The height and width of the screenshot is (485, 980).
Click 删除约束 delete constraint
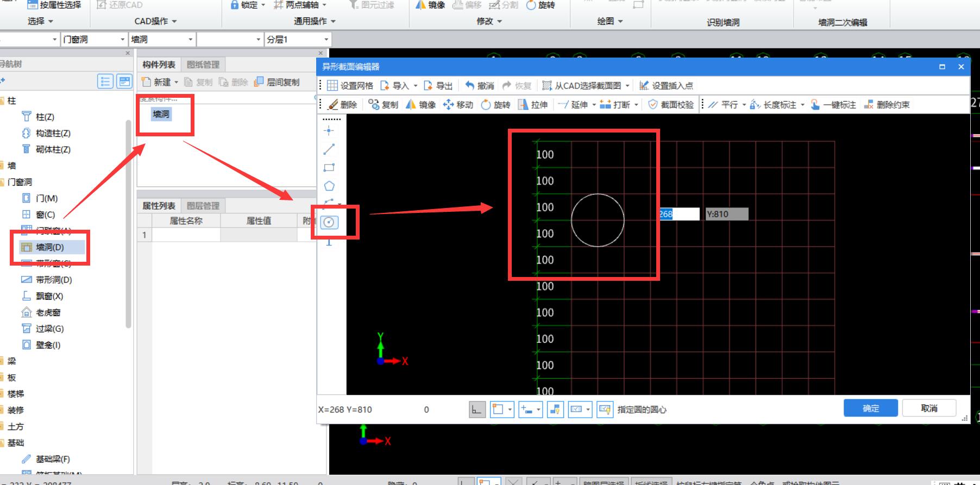[x=887, y=104]
